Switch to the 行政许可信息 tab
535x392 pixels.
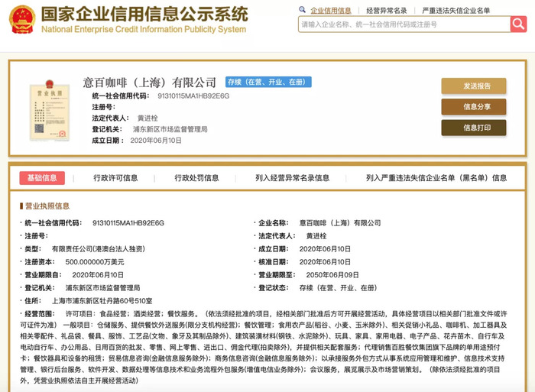(x=115, y=178)
